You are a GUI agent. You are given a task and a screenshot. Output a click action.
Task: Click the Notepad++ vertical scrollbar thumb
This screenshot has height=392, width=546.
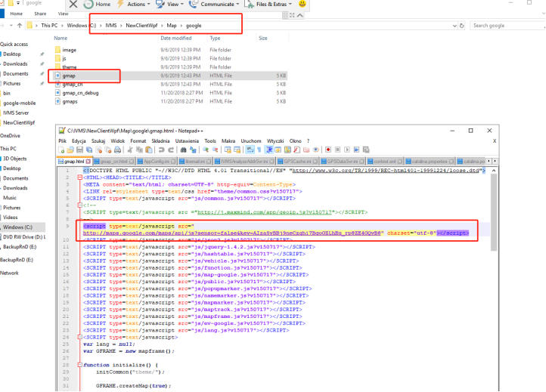(x=493, y=212)
